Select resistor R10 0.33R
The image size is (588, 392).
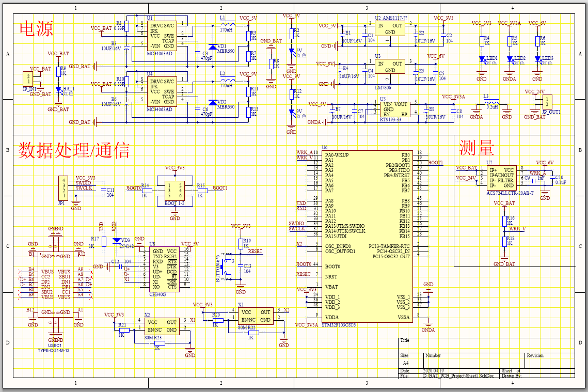127,82
